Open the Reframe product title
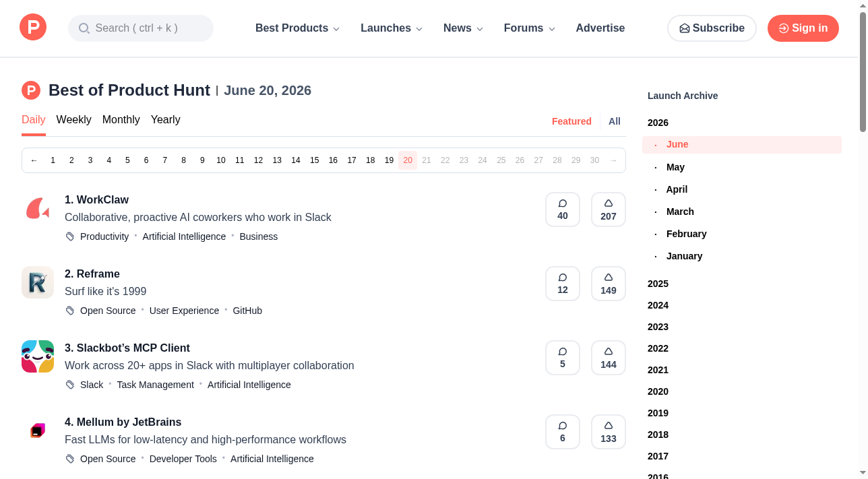This screenshot has height=479, width=868. (92, 274)
